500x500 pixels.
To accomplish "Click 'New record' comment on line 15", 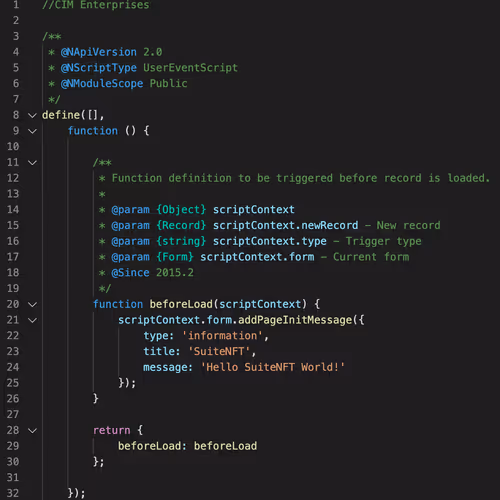I will click(409, 225).
